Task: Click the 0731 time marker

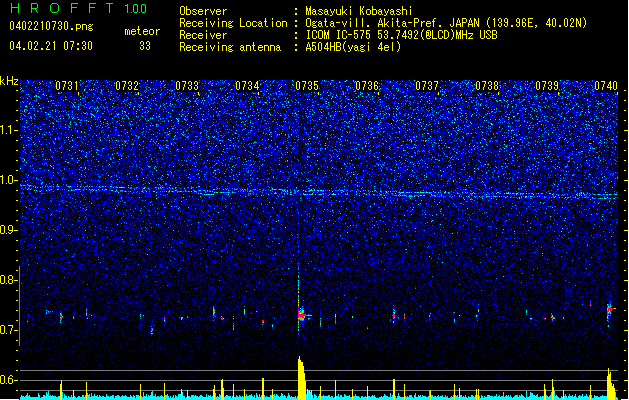Action: coord(67,86)
